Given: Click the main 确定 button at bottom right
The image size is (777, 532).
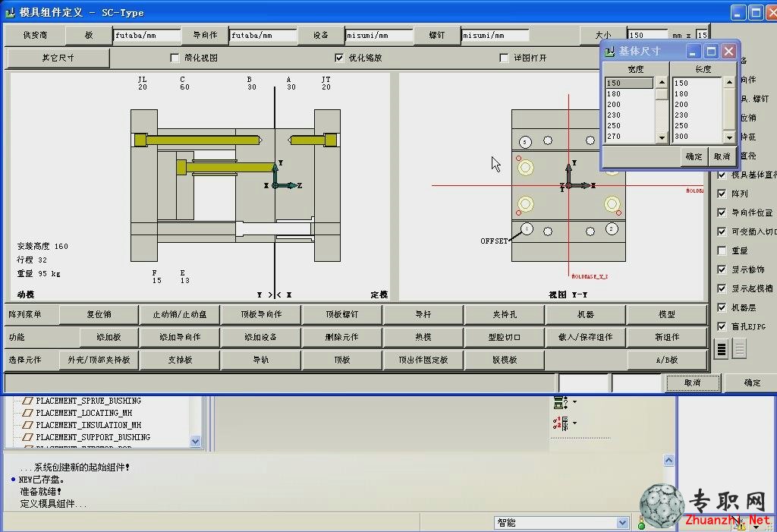Looking at the screenshot, I should coord(752,382).
